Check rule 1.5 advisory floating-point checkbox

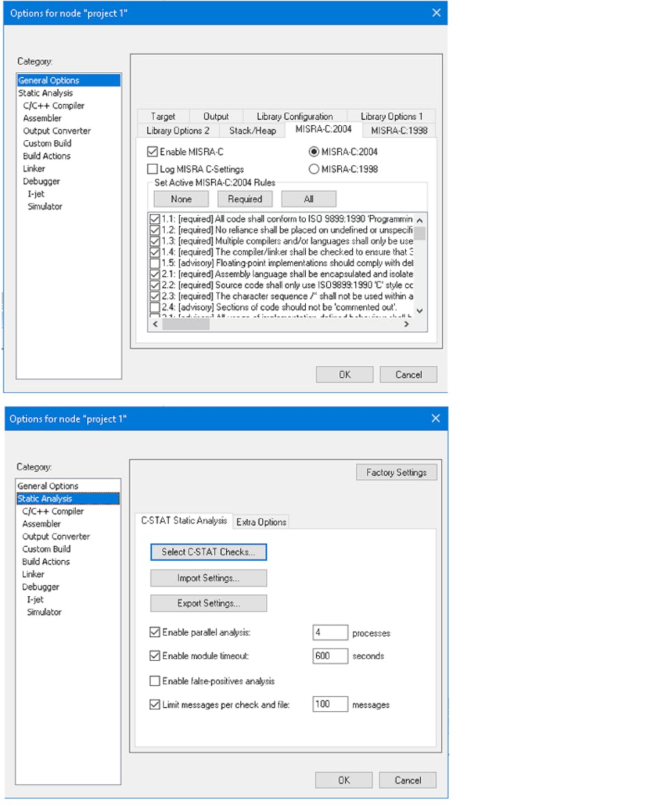coord(155,262)
